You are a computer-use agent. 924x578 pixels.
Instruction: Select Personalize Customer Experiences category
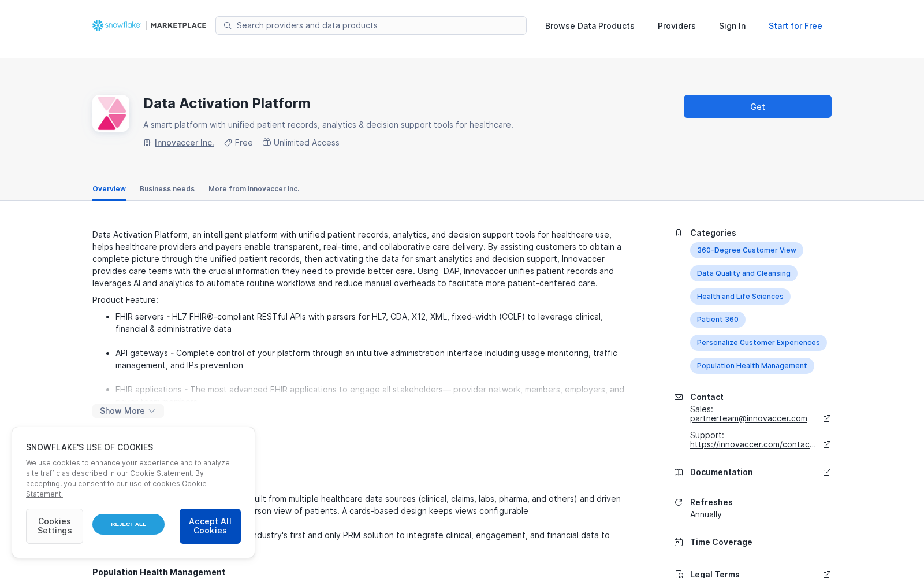click(x=758, y=343)
